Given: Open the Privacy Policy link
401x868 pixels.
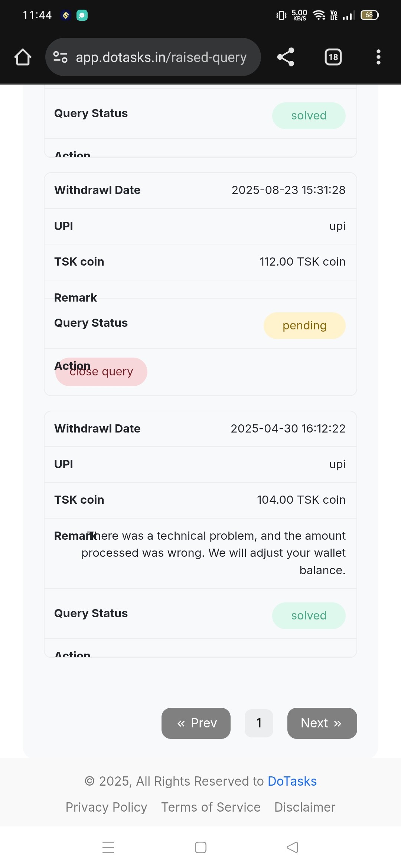Looking at the screenshot, I should [107, 807].
